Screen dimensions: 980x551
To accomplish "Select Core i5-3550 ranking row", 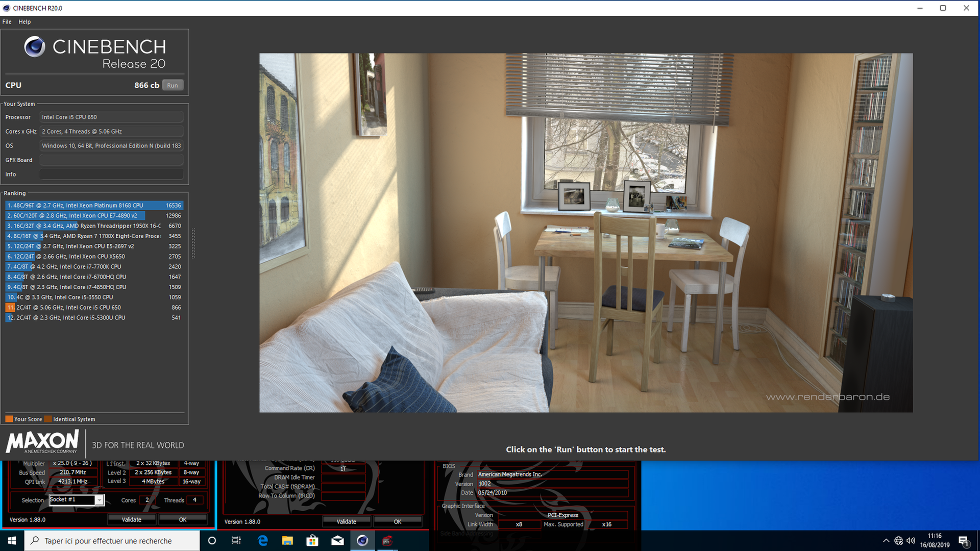I will click(94, 297).
